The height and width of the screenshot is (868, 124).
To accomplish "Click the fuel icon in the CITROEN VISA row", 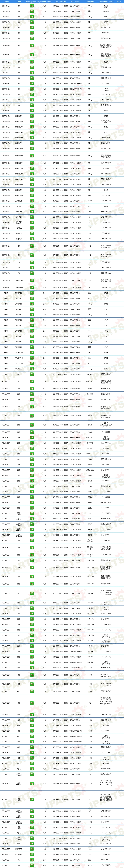I will click(x=32, y=206).
